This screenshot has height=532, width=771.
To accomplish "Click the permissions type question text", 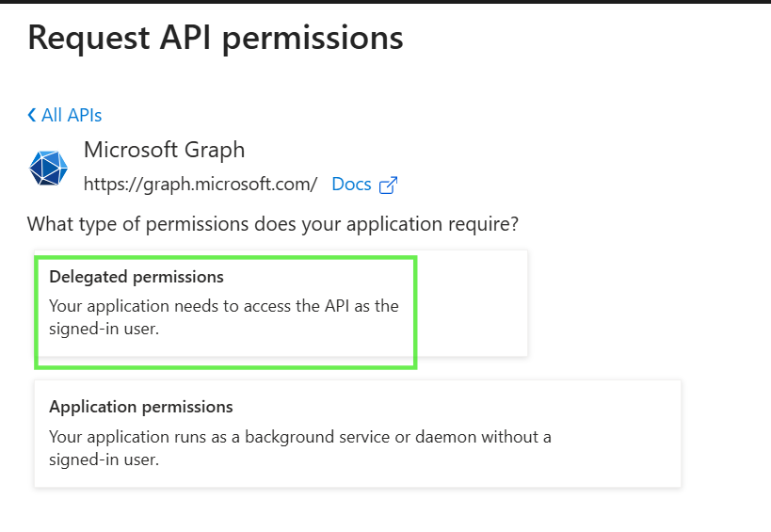I will coord(273,224).
